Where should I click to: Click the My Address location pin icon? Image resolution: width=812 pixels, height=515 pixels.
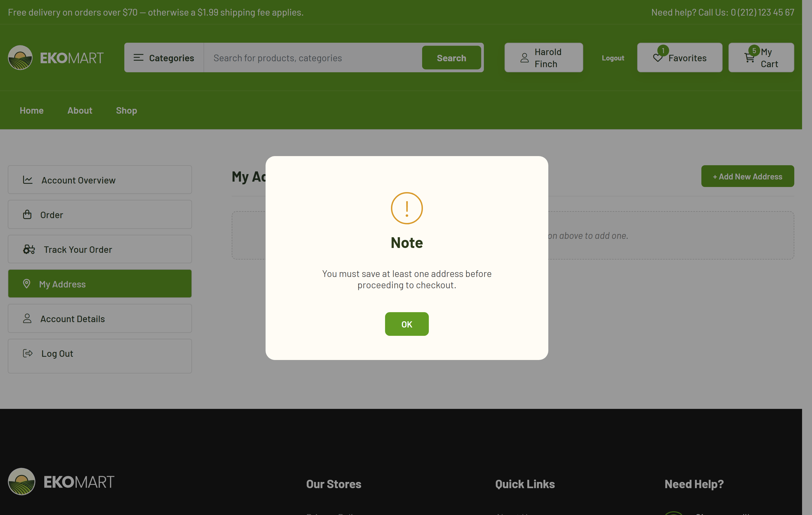(x=27, y=284)
